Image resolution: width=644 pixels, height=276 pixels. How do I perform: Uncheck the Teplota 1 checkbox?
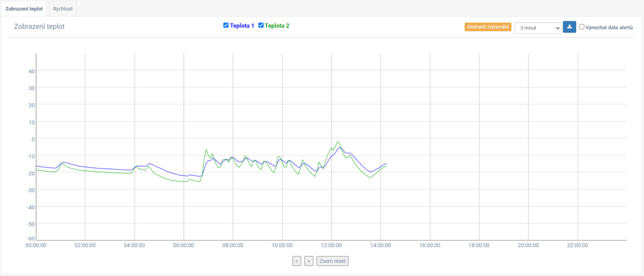tap(226, 25)
